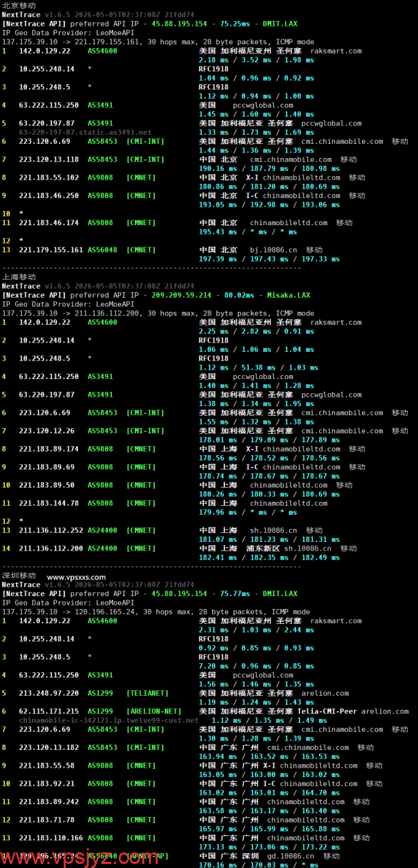The height and width of the screenshot is (868, 418).
Task: Select 221.179.155.161 in the hop 13 row
Action: 51,250
